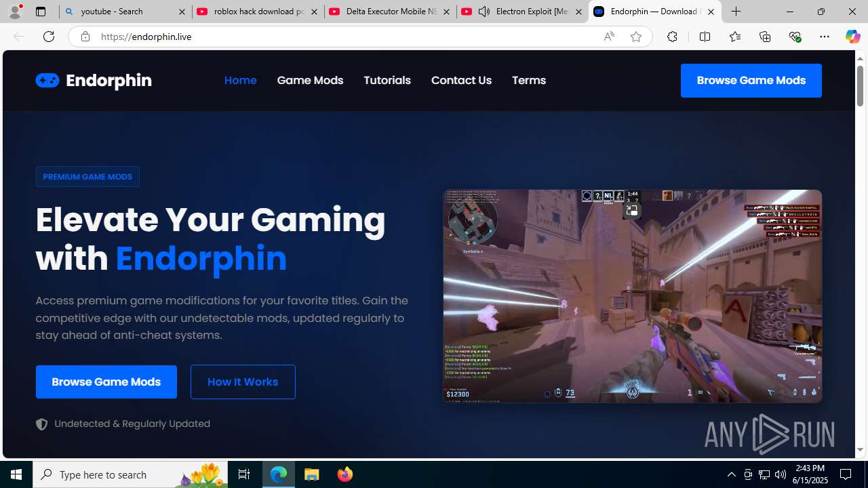Viewport: 868px width, 488px height.
Task: Switch to the youtube - Search tab
Action: 125,12
